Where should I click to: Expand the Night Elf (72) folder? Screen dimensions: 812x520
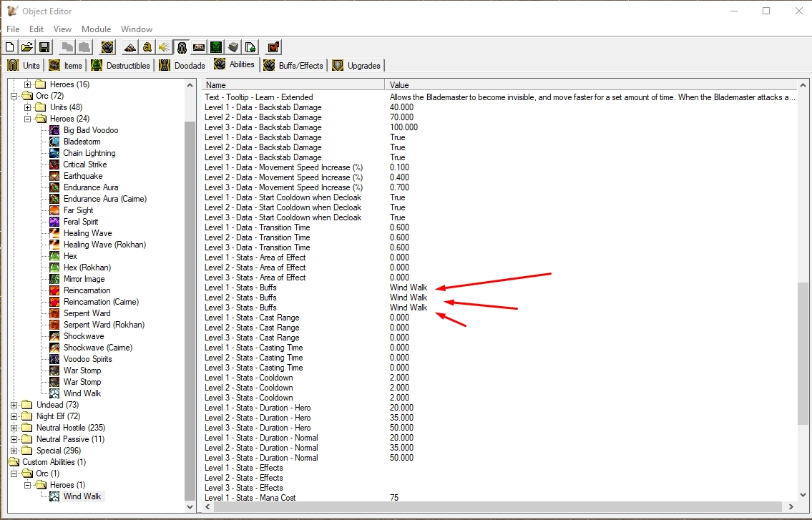[x=14, y=416]
